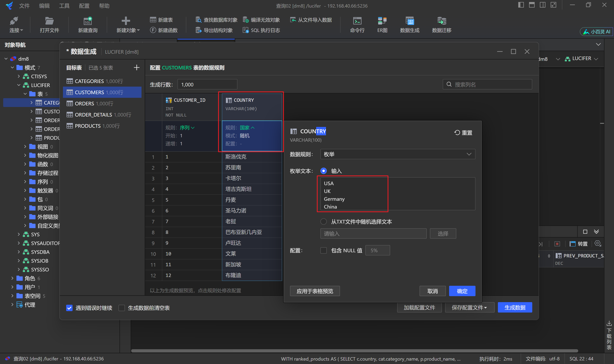Uncheck 遇到错误时继续 option
This screenshot has height=364, width=614.
tap(69, 308)
